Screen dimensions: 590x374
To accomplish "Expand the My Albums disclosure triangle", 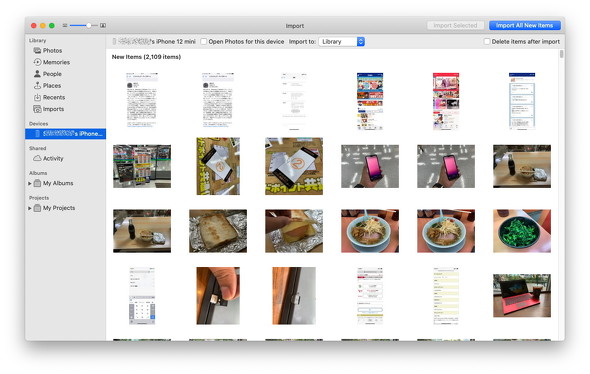I will (x=30, y=183).
